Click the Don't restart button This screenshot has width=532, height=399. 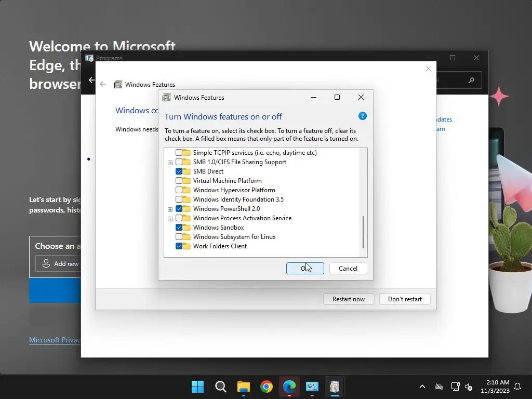click(x=405, y=299)
